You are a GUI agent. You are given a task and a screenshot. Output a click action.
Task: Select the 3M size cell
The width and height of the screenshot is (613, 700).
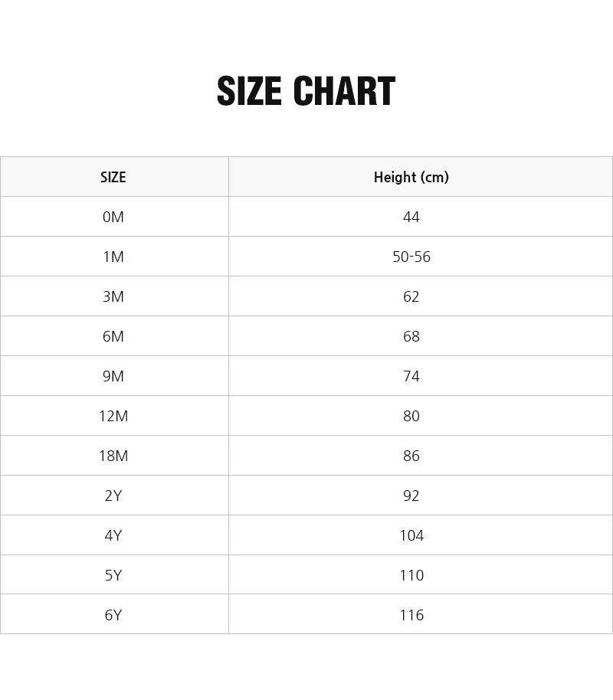tap(113, 296)
